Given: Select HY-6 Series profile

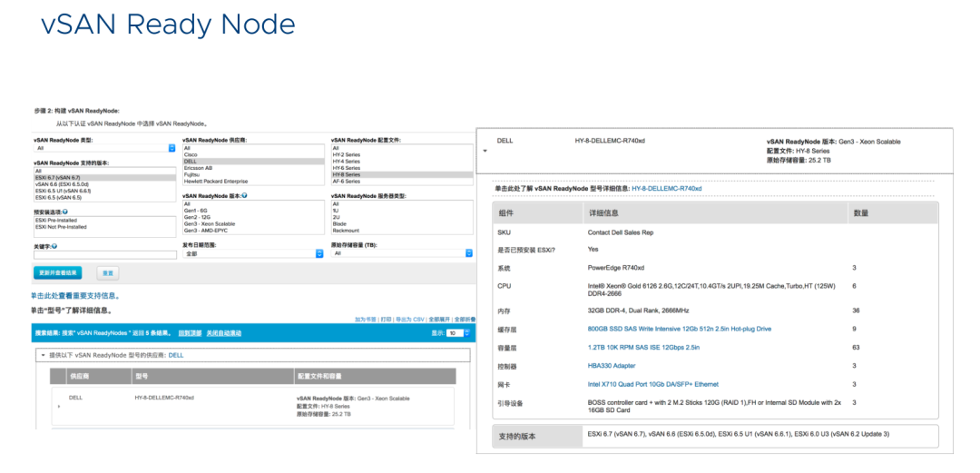Looking at the screenshot, I should 402,168.
